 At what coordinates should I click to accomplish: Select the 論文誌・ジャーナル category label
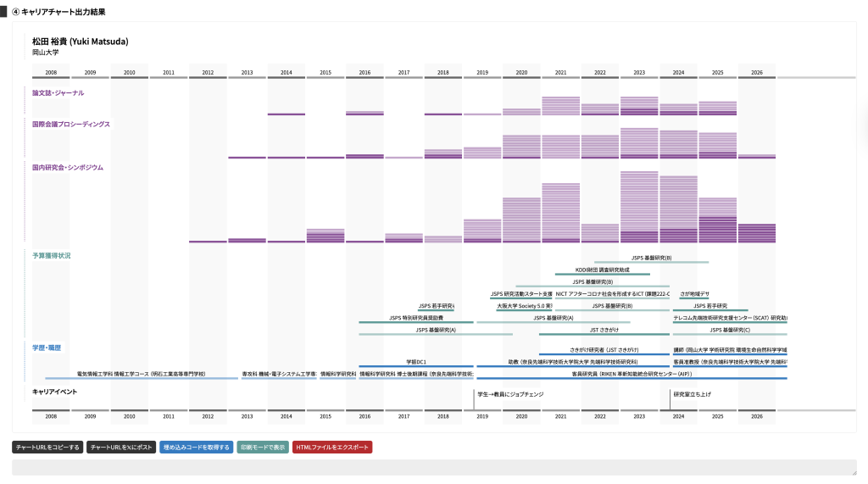pos(58,92)
